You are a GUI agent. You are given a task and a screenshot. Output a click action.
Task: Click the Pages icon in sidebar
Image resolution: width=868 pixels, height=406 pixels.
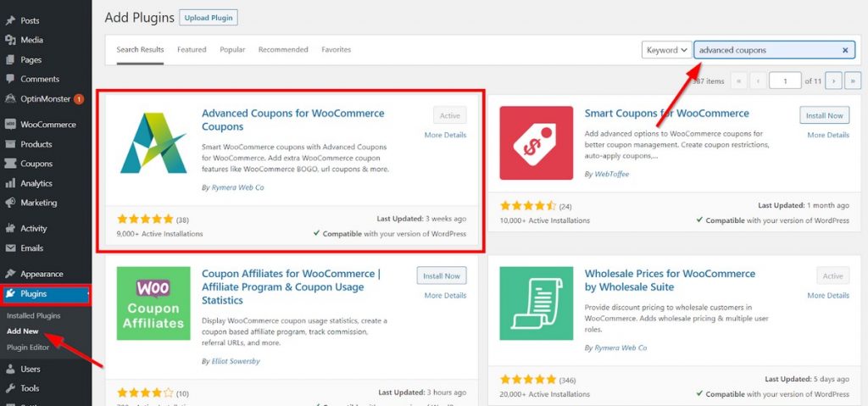pyautogui.click(x=10, y=60)
